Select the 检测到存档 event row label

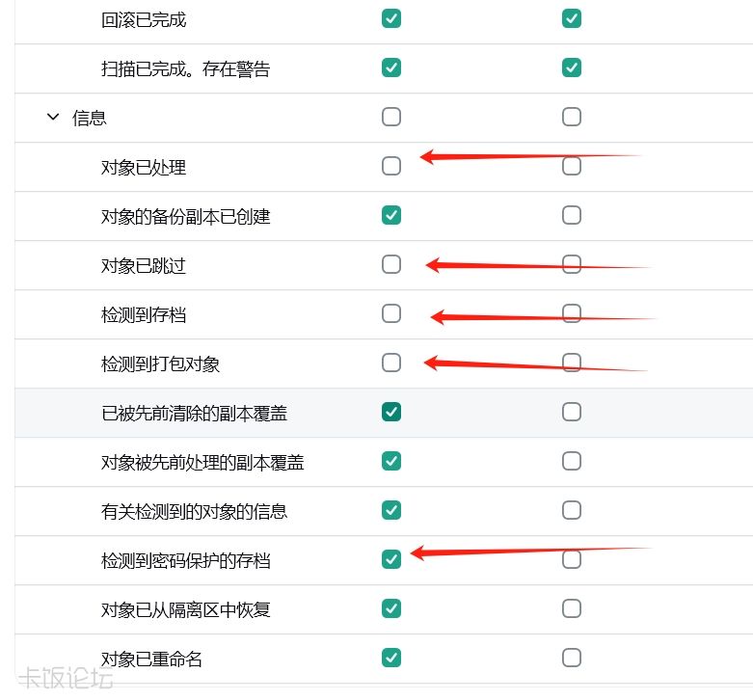(144, 315)
